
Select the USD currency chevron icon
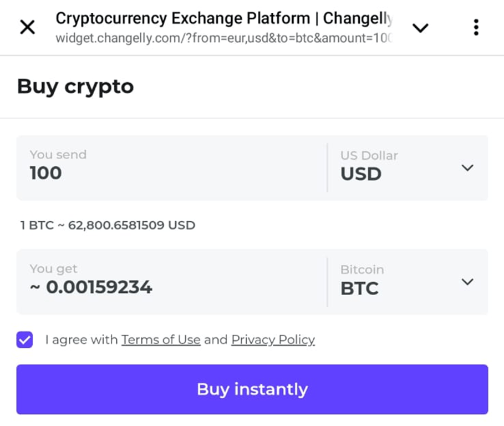click(x=467, y=168)
